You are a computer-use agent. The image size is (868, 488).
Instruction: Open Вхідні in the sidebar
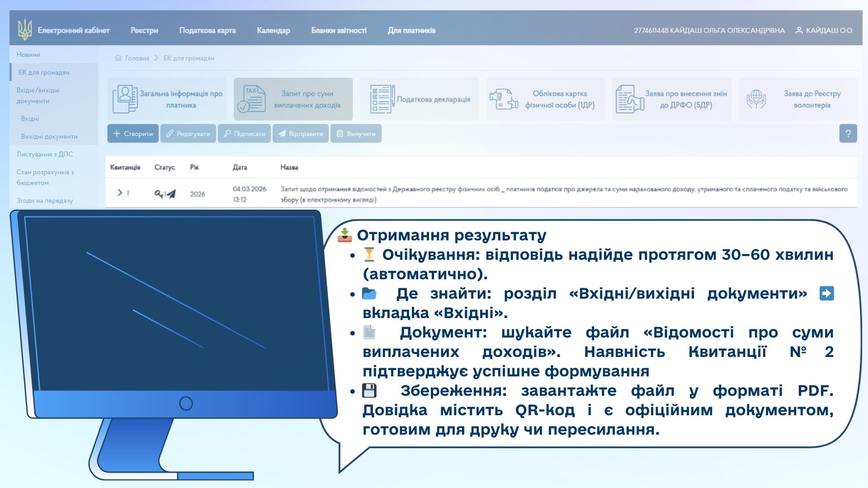pos(30,119)
